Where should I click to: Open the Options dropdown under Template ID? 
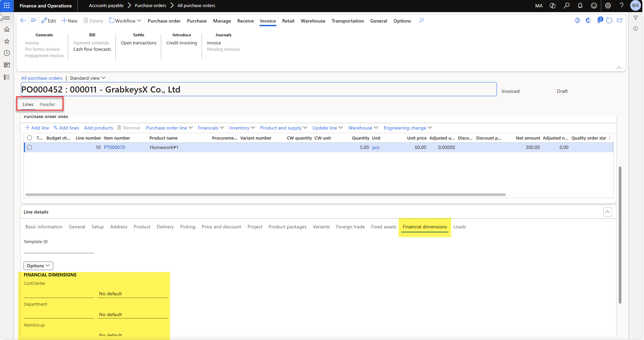[x=38, y=266]
